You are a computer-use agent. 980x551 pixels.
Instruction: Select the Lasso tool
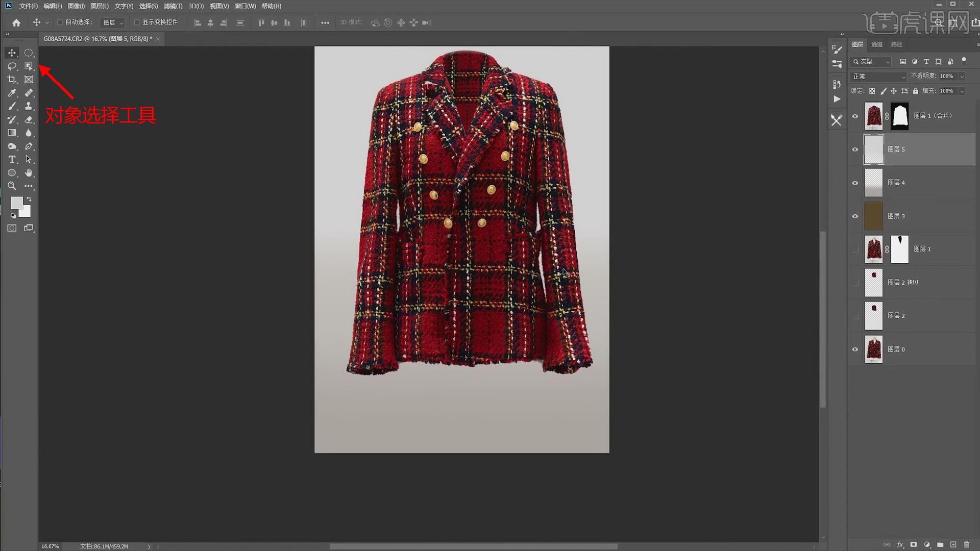tap(12, 66)
